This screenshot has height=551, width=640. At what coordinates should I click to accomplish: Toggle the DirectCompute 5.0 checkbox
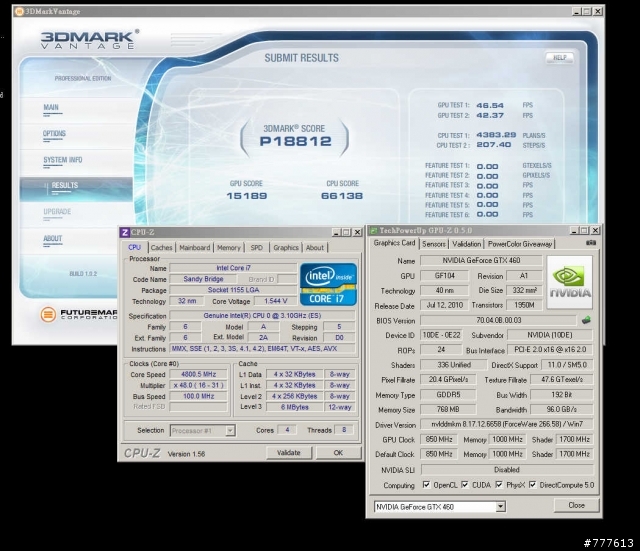pyautogui.click(x=532, y=485)
